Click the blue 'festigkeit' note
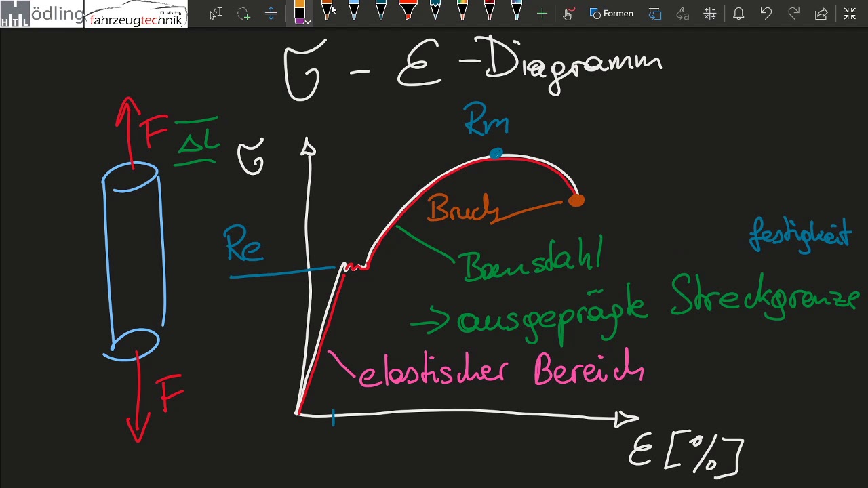This screenshot has height=488, width=868. [x=800, y=235]
